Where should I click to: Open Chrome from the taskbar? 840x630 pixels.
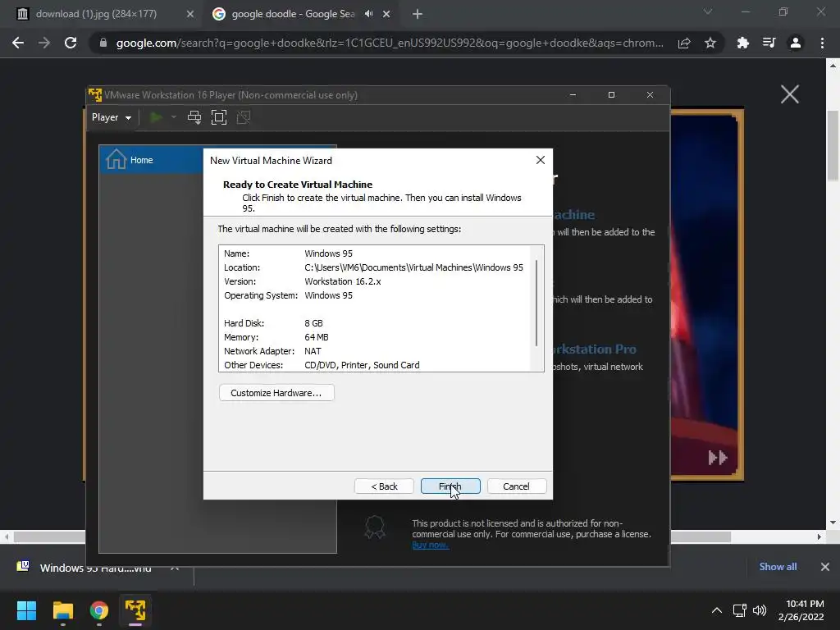click(x=99, y=610)
